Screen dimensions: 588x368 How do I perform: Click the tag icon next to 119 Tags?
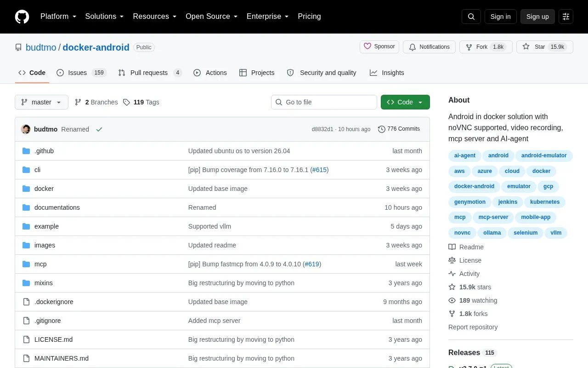pos(127,102)
